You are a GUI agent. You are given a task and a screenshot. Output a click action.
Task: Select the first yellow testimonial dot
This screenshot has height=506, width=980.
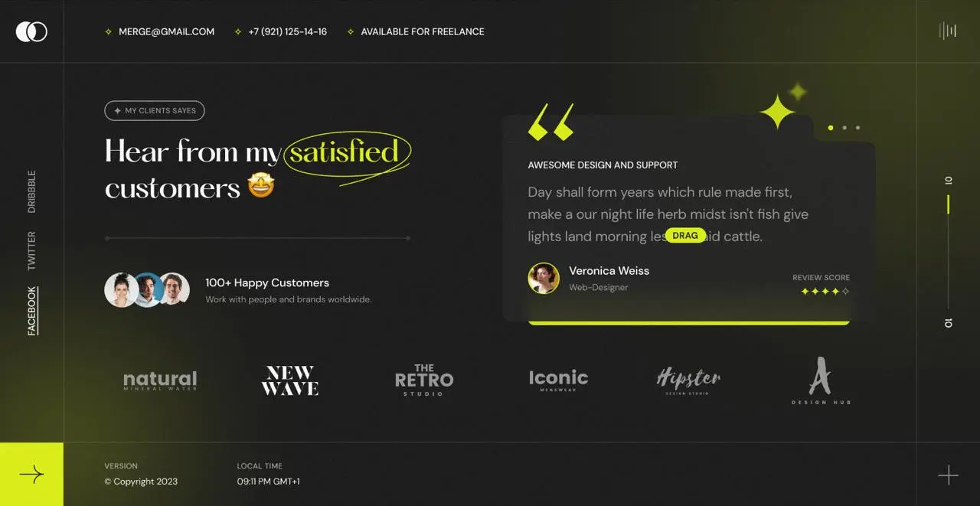point(831,128)
